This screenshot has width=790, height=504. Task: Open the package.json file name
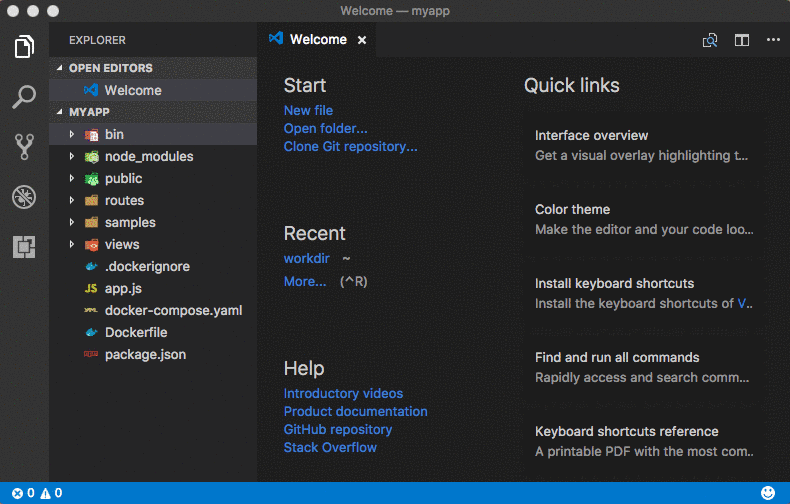(x=145, y=355)
